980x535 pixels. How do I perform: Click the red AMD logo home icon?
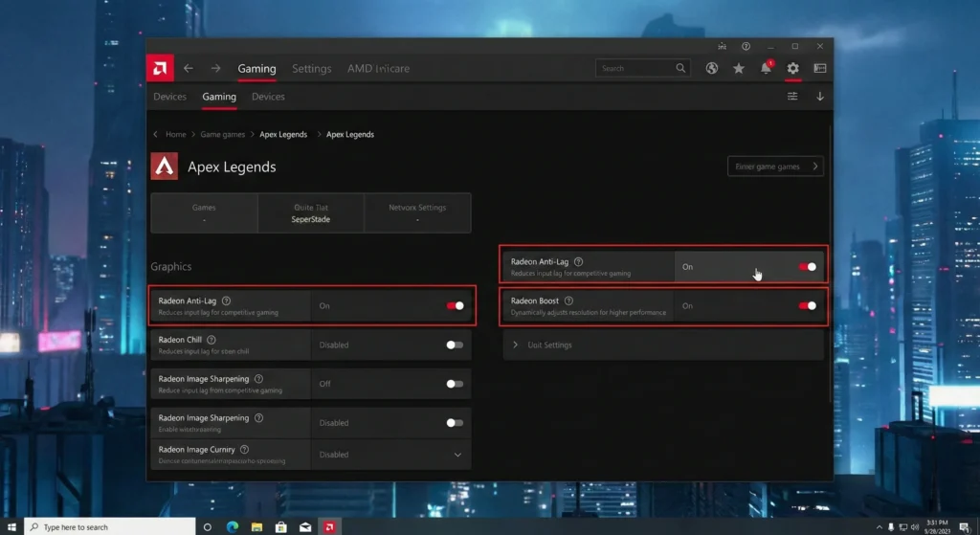tap(160, 68)
